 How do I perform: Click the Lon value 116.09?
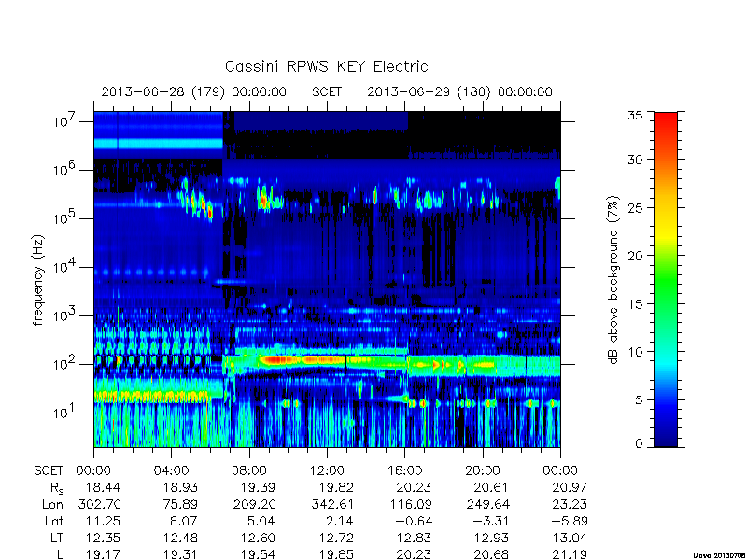coord(410,504)
